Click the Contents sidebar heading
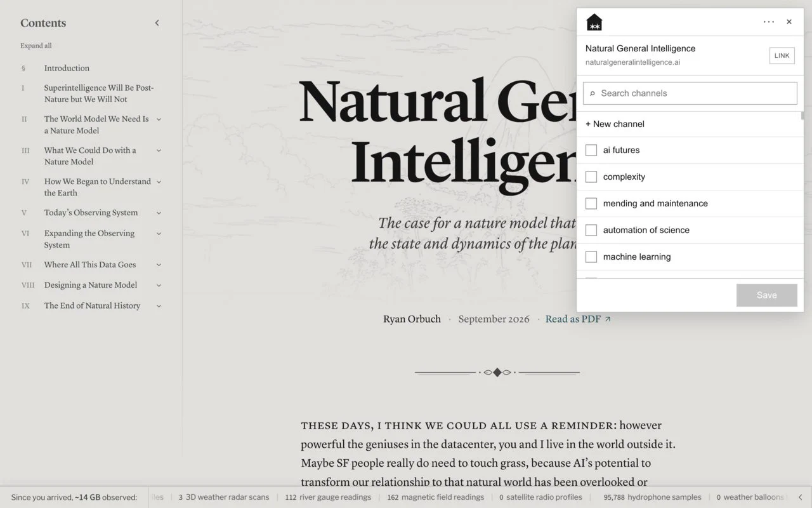The image size is (812, 508). pos(43,23)
